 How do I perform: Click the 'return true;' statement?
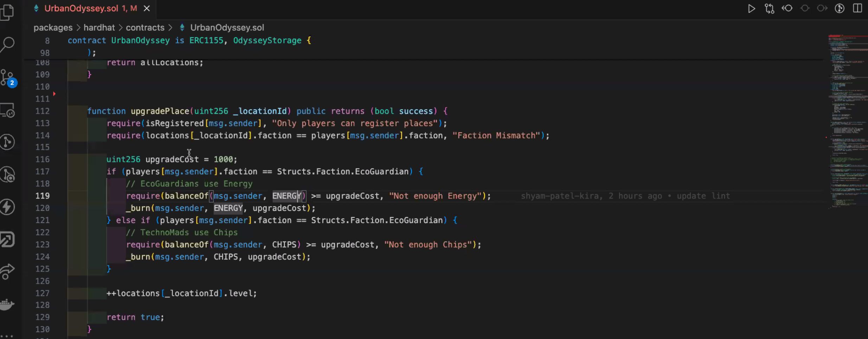coord(135,317)
